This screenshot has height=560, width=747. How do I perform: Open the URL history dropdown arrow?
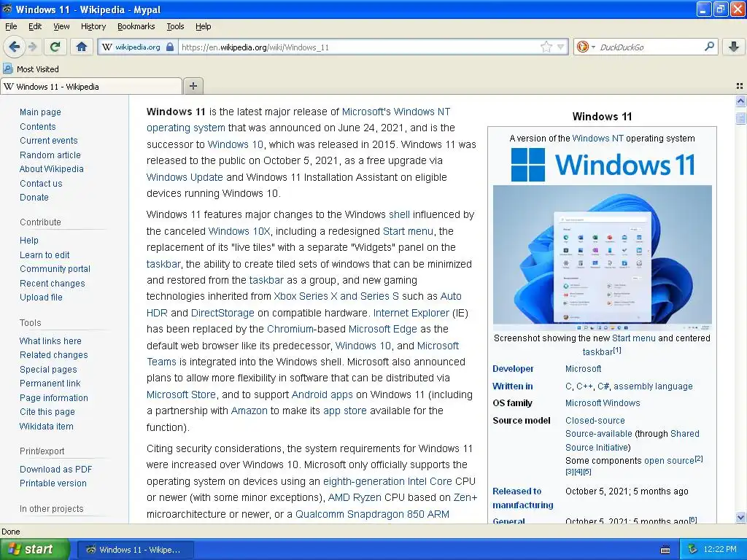click(x=561, y=47)
